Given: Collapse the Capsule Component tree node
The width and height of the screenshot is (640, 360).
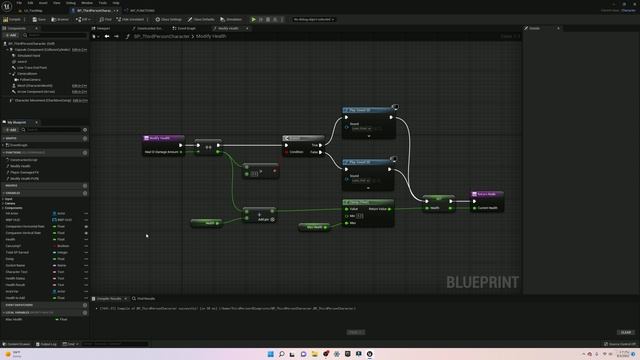Looking at the screenshot, I should [7, 49].
